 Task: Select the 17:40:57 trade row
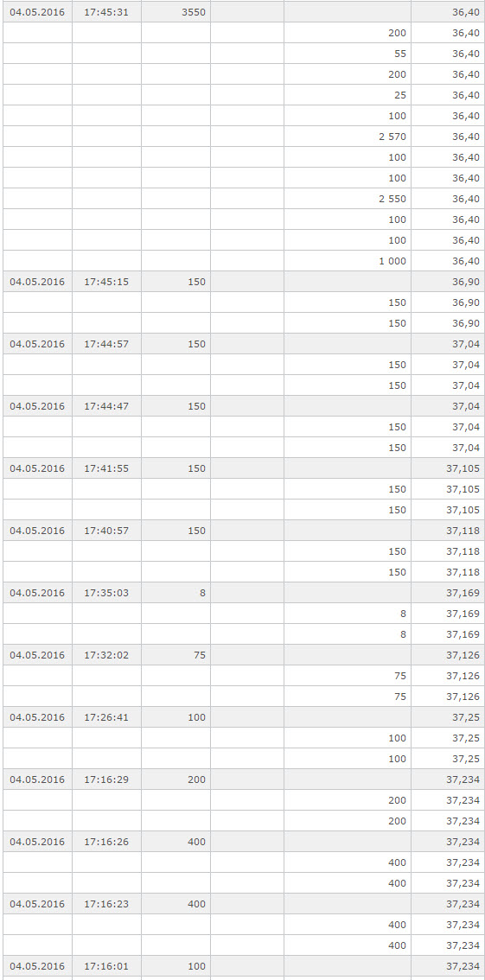[244, 530]
